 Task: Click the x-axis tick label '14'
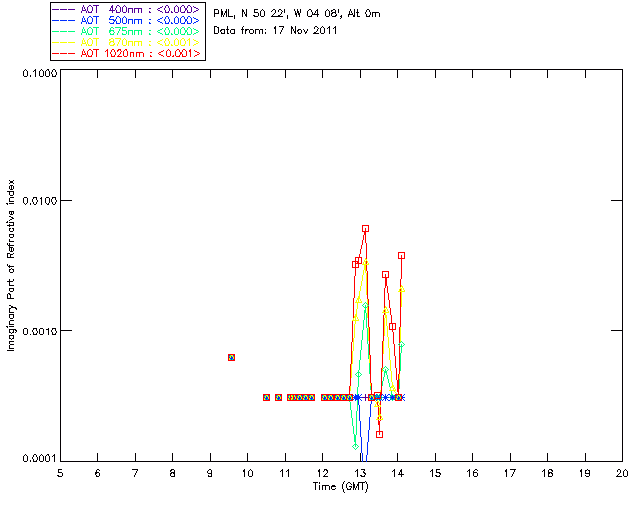tap(398, 473)
